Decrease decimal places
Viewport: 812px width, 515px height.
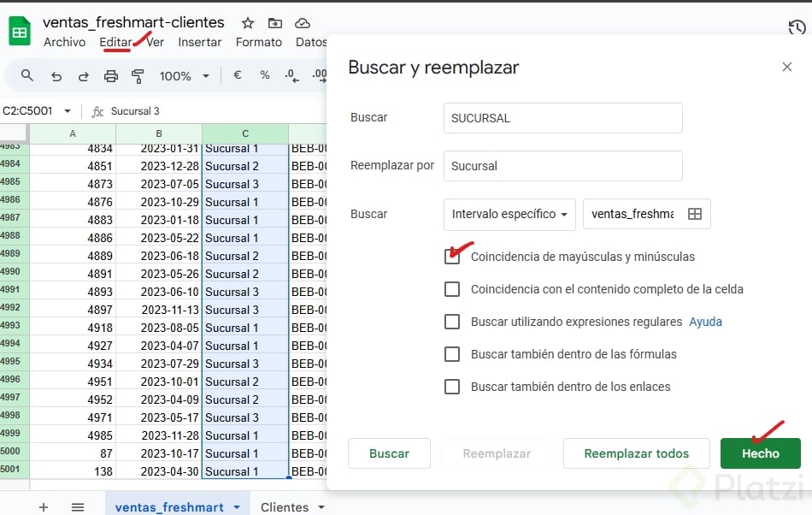click(x=291, y=75)
